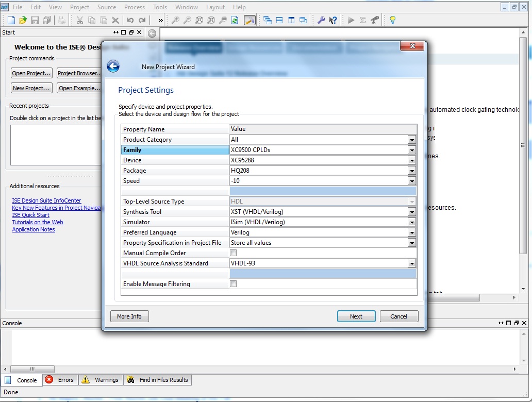Open the Package dropdown showing HQ208
Viewport: 532px width, 402px height.
point(412,170)
